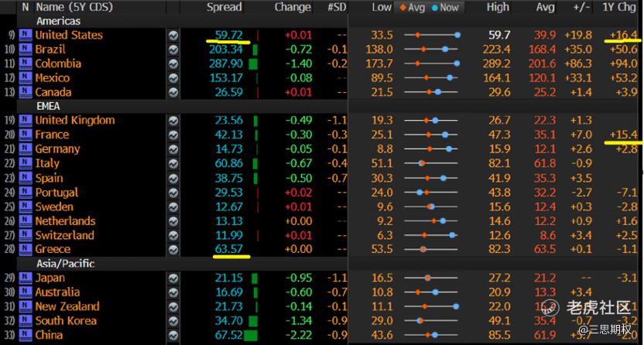Open the chart icon for Spain

click(173, 179)
